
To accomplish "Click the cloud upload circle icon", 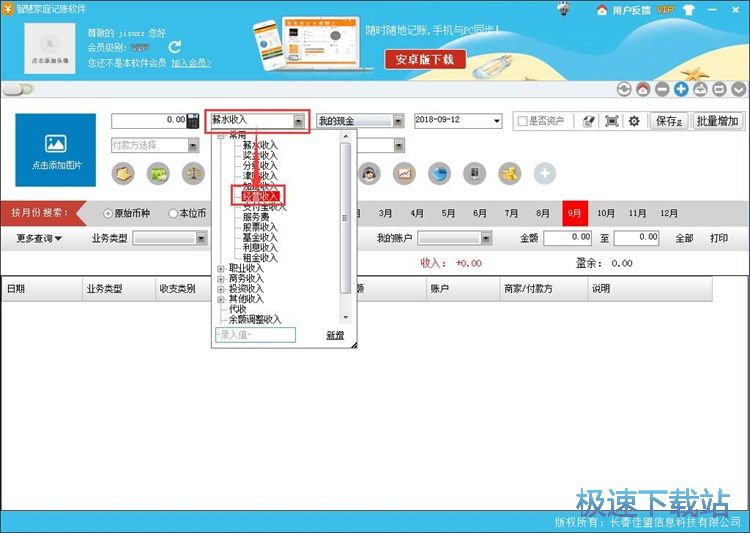I will click(x=700, y=89).
